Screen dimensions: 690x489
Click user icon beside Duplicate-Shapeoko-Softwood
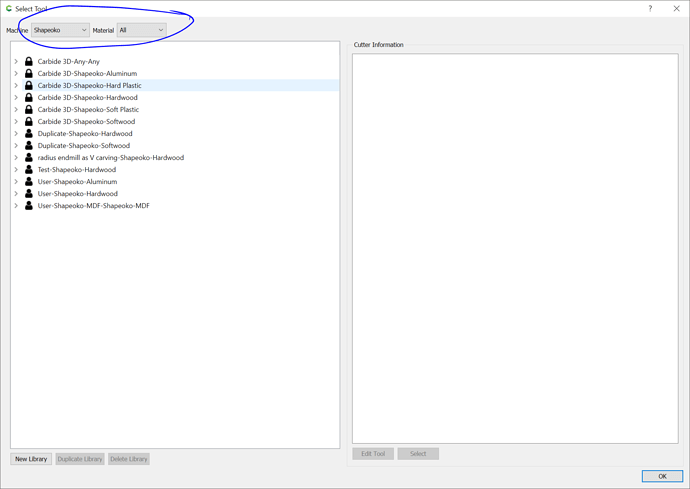click(x=29, y=145)
